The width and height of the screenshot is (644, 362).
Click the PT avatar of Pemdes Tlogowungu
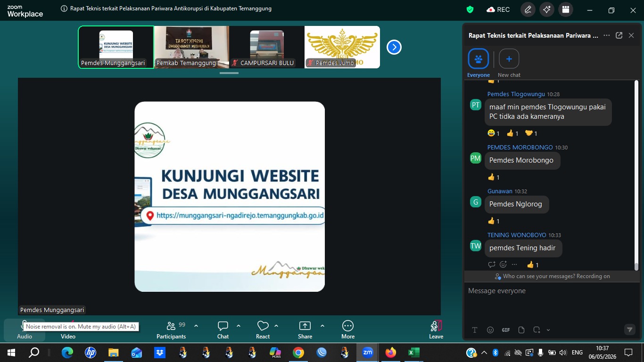click(x=476, y=105)
